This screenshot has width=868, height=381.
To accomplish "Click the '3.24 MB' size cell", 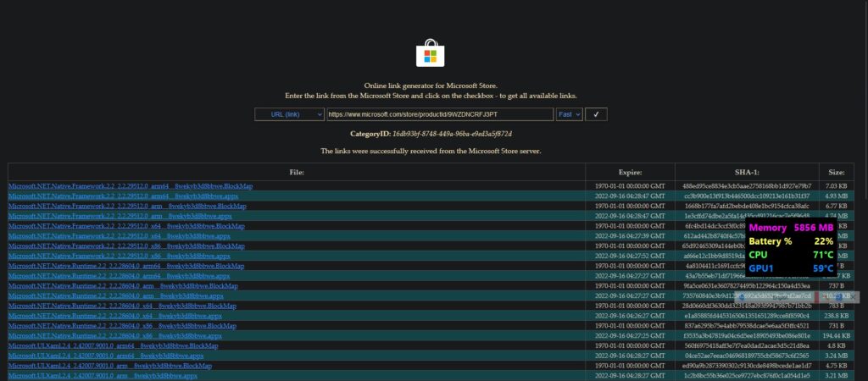I will pos(836,356).
